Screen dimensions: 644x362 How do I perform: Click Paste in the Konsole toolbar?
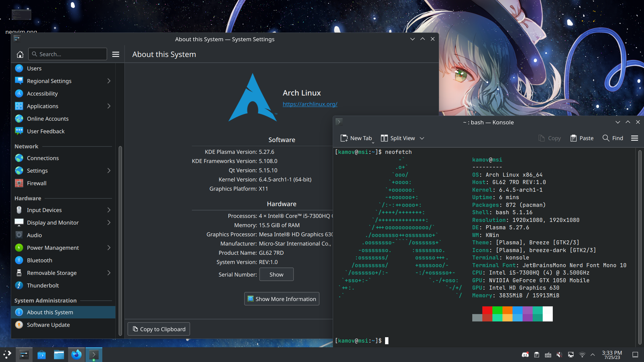(582, 138)
